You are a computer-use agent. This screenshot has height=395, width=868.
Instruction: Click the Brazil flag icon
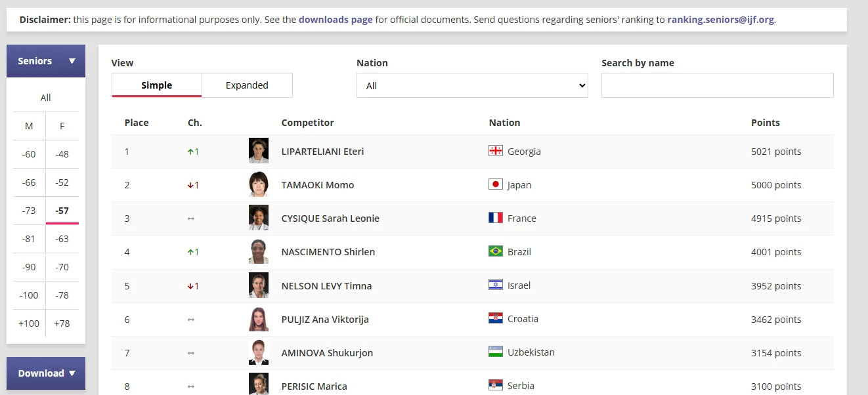click(x=496, y=251)
